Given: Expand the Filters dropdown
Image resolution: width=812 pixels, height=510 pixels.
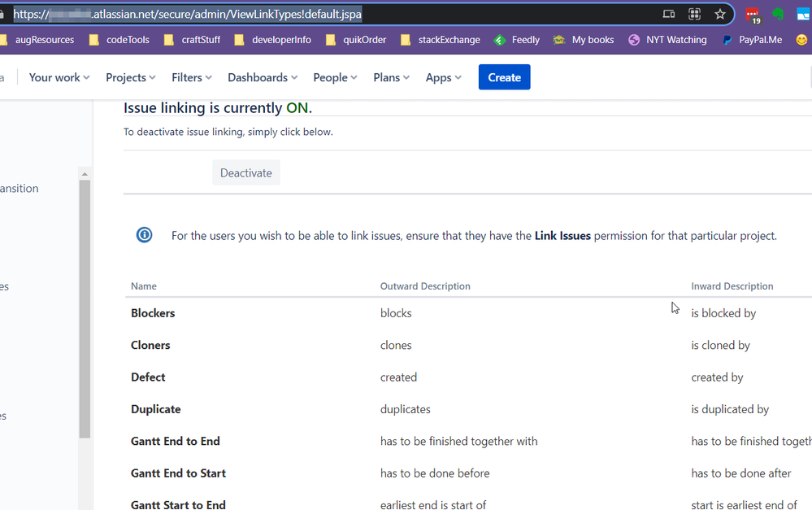Looking at the screenshot, I should 190,77.
